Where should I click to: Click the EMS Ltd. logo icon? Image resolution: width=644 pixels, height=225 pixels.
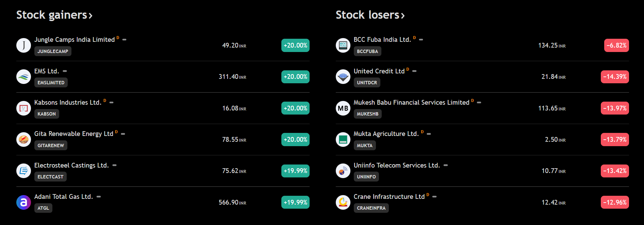[x=23, y=76]
